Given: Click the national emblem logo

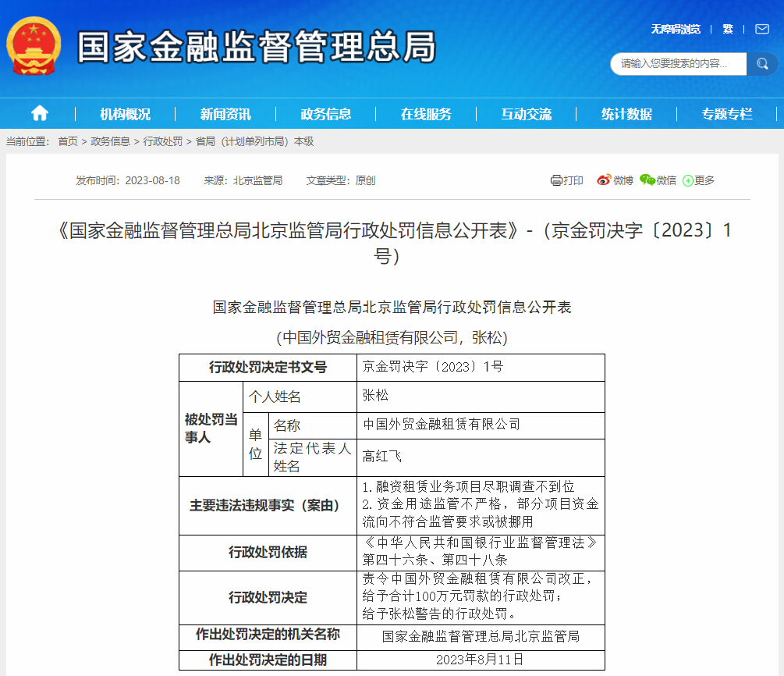Looking at the screenshot, I should pyautogui.click(x=34, y=48).
